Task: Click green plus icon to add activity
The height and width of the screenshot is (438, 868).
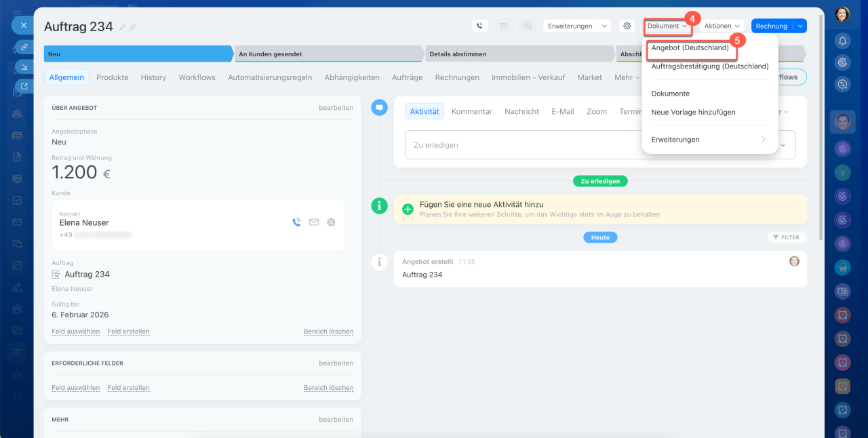Action: [408, 210]
